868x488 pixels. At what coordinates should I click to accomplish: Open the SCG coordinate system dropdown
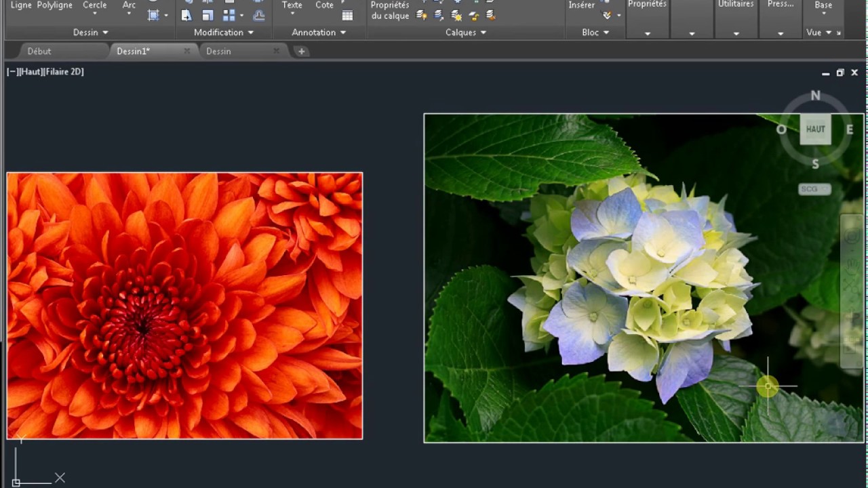[x=814, y=189]
